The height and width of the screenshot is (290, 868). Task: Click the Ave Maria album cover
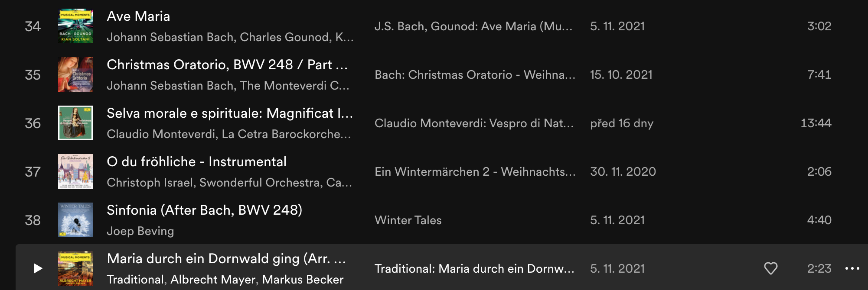[75, 26]
